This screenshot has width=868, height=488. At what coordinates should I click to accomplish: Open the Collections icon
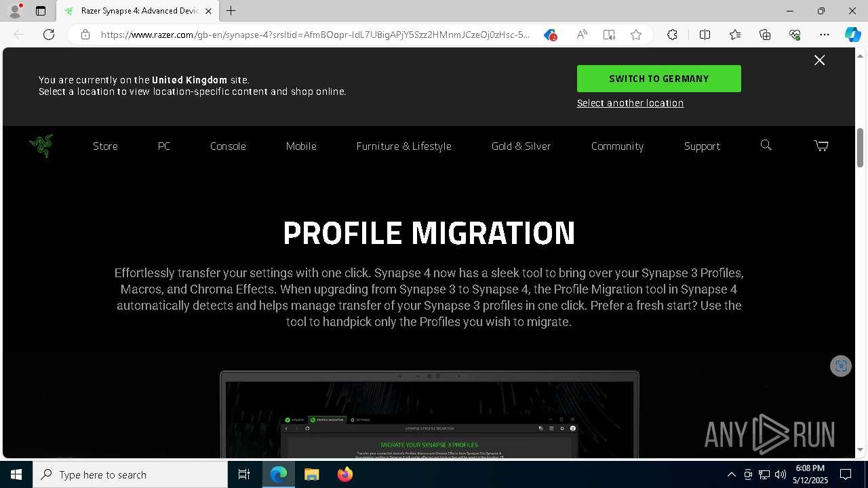765,35
